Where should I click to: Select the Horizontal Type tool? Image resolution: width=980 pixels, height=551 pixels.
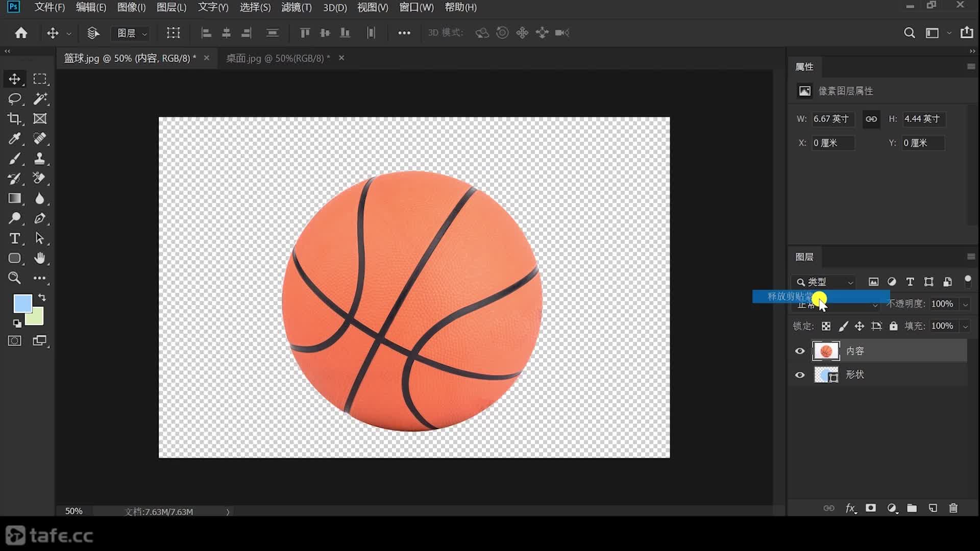tap(14, 238)
